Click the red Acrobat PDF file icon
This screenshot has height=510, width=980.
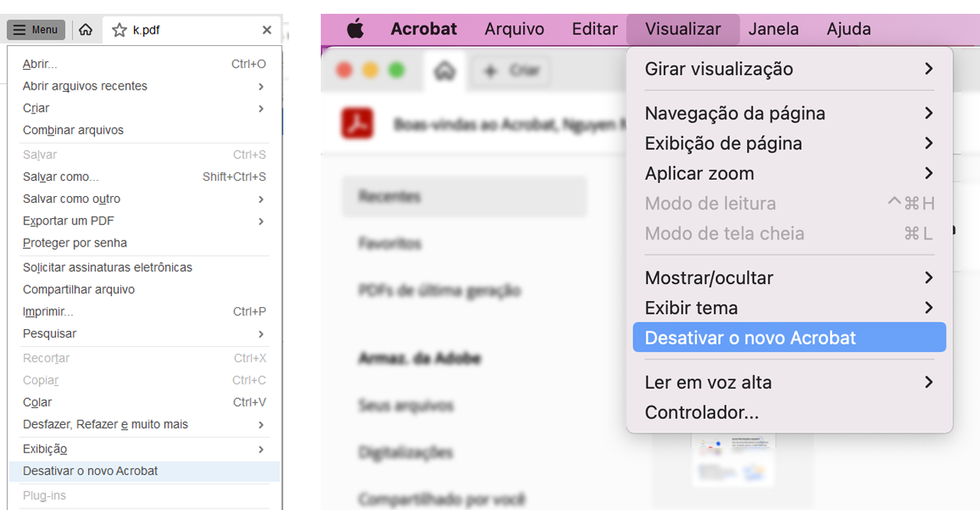click(357, 123)
